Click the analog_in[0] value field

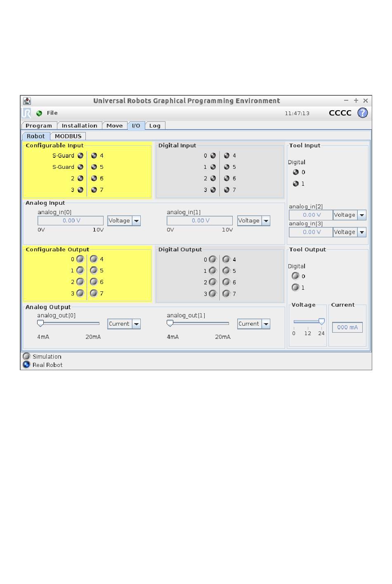[71, 221]
